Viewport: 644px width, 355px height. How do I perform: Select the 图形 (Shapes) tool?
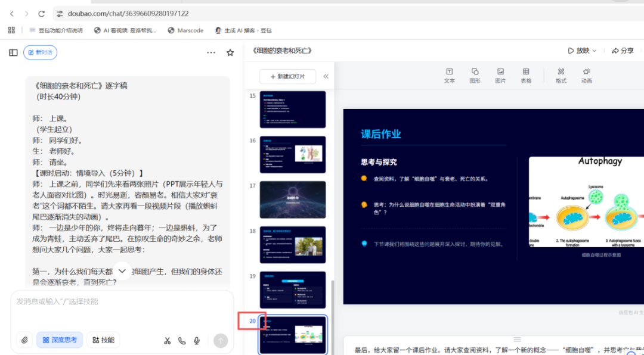click(475, 74)
